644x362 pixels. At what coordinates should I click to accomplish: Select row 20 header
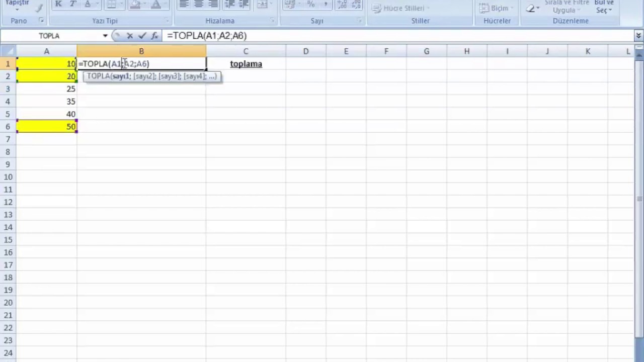[8, 303]
